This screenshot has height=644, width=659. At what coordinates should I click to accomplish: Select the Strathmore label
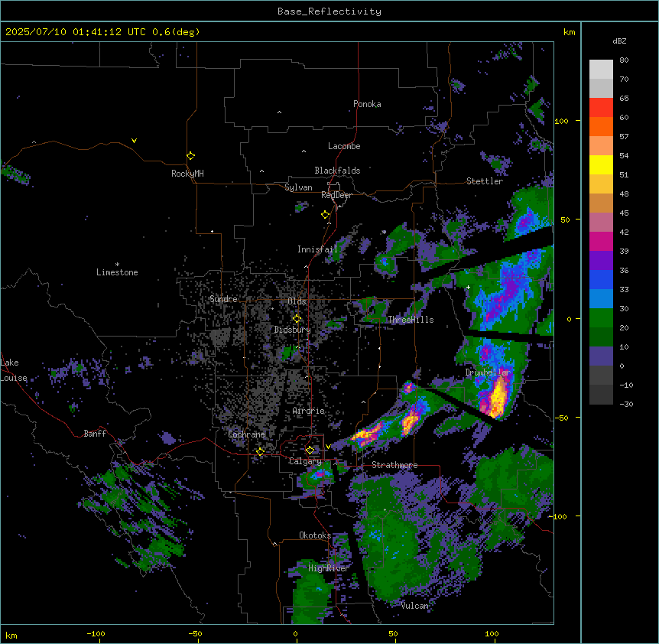[x=394, y=465]
